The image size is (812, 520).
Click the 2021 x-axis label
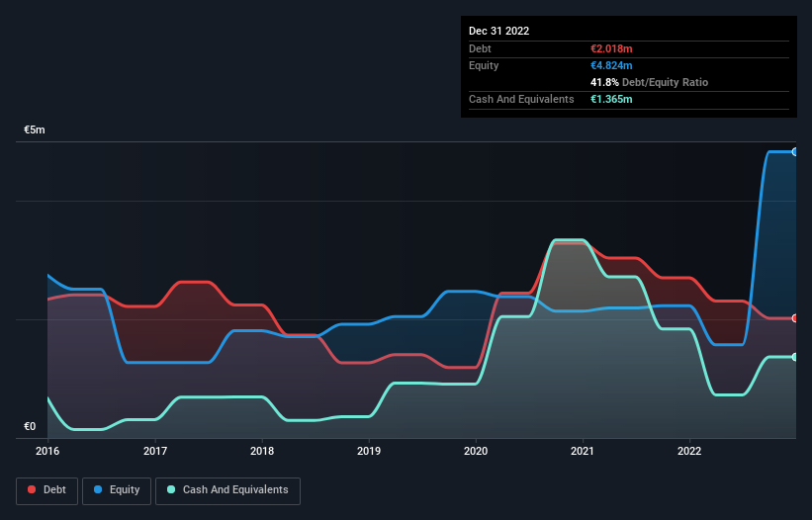[583, 451]
